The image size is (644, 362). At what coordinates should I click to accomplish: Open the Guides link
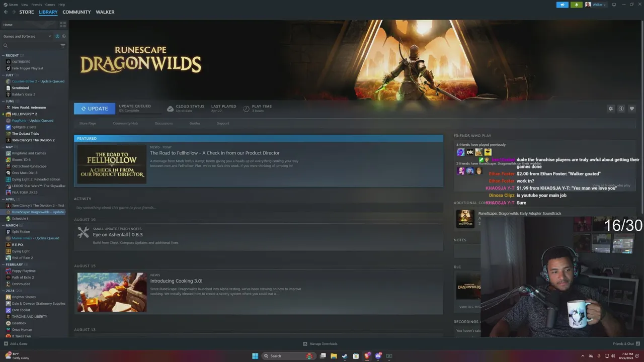tap(195, 123)
